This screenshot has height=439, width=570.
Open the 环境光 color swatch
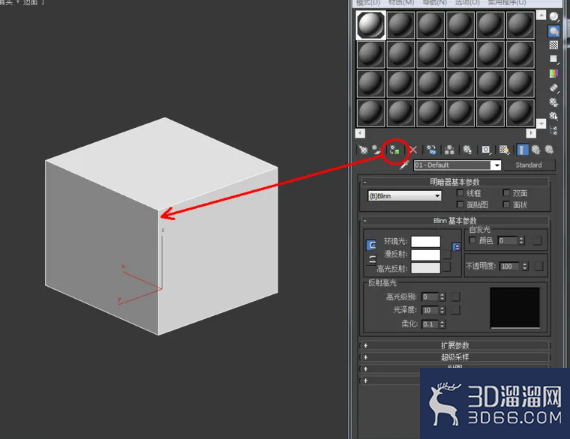pyautogui.click(x=426, y=242)
